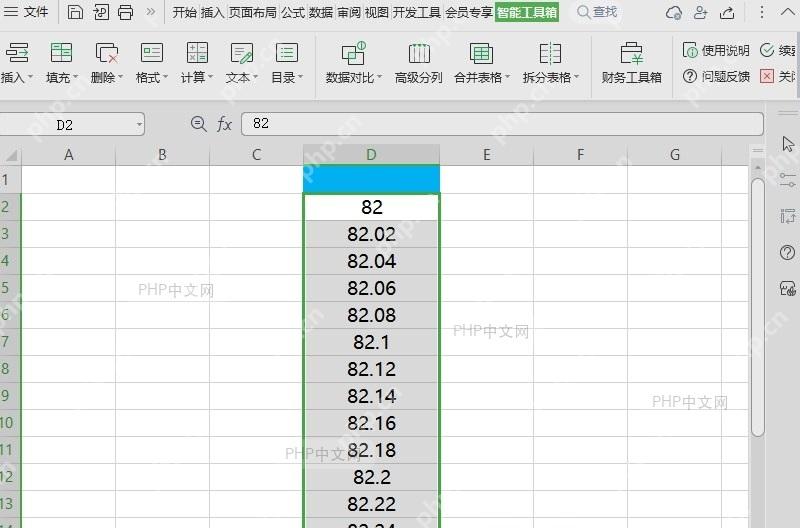The width and height of the screenshot is (800, 528).
Task: Click the blue cell D1
Action: pyautogui.click(x=371, y=179)
